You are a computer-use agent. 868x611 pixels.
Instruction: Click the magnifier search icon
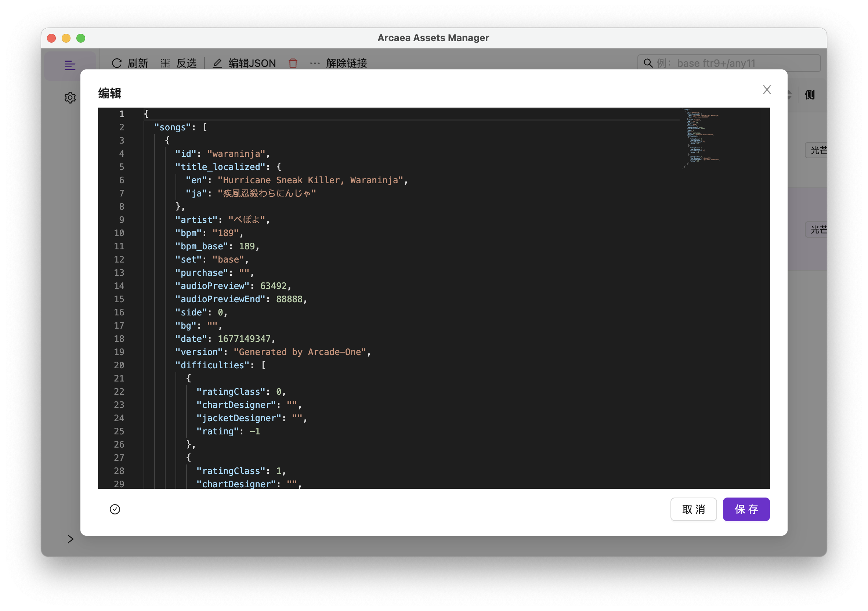pos(648,63)
